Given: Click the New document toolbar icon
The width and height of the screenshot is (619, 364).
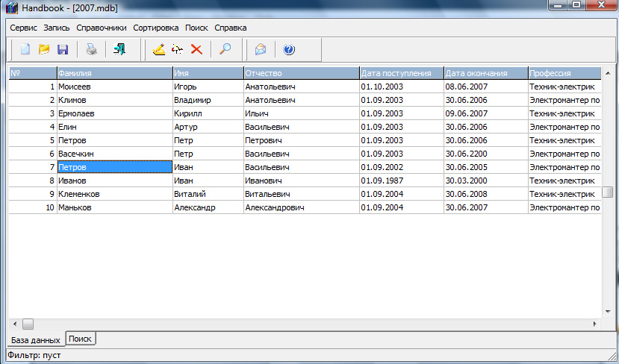Looking at the screenshot, I should [x=25, y=50].
